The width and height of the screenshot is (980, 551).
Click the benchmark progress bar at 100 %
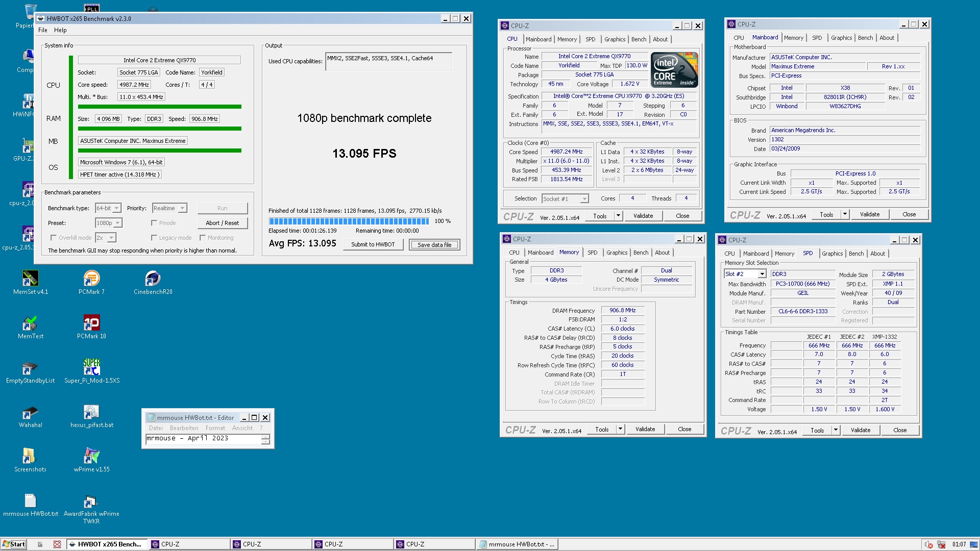coord(349,221)
